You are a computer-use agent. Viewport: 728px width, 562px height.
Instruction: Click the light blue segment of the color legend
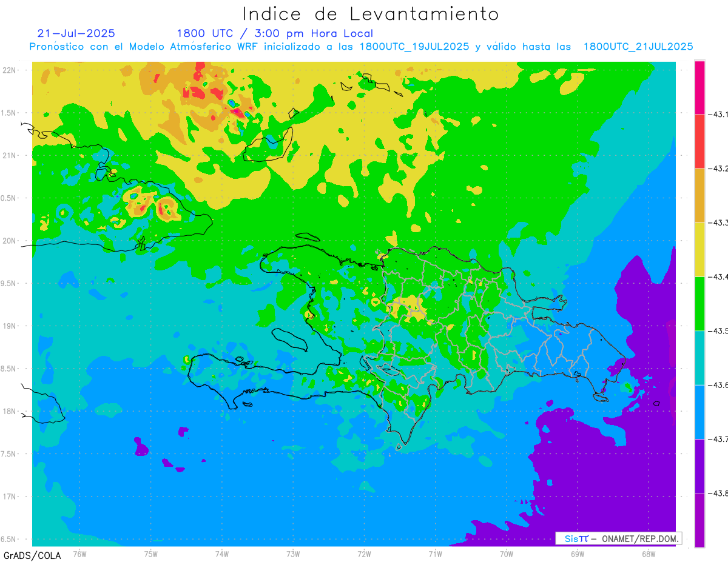click(x=699, y=412)
